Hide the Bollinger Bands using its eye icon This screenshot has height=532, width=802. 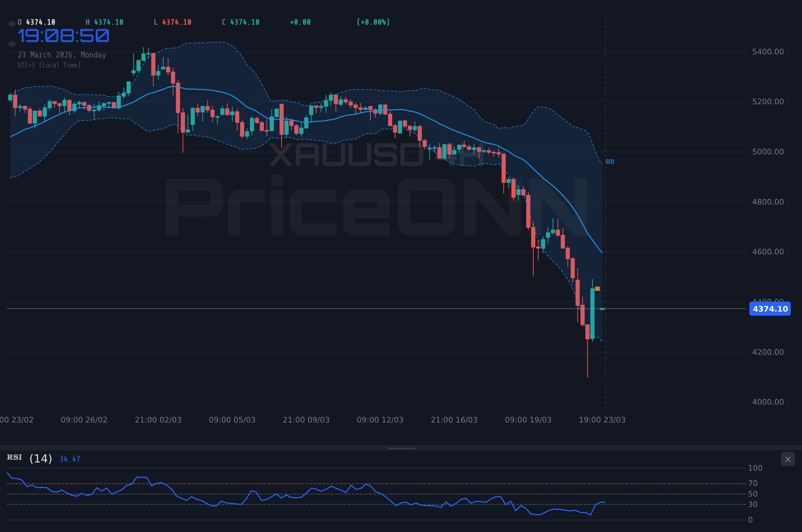click(x=12, y=44)
